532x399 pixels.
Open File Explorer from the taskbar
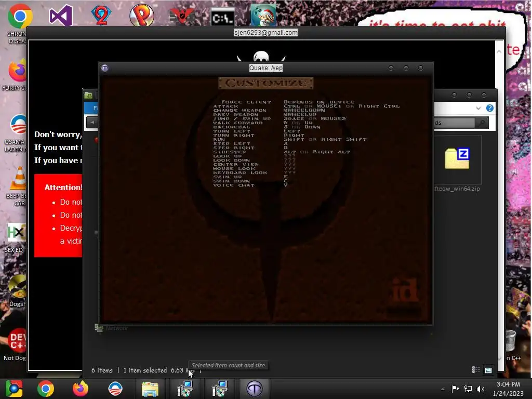[150, 389]
